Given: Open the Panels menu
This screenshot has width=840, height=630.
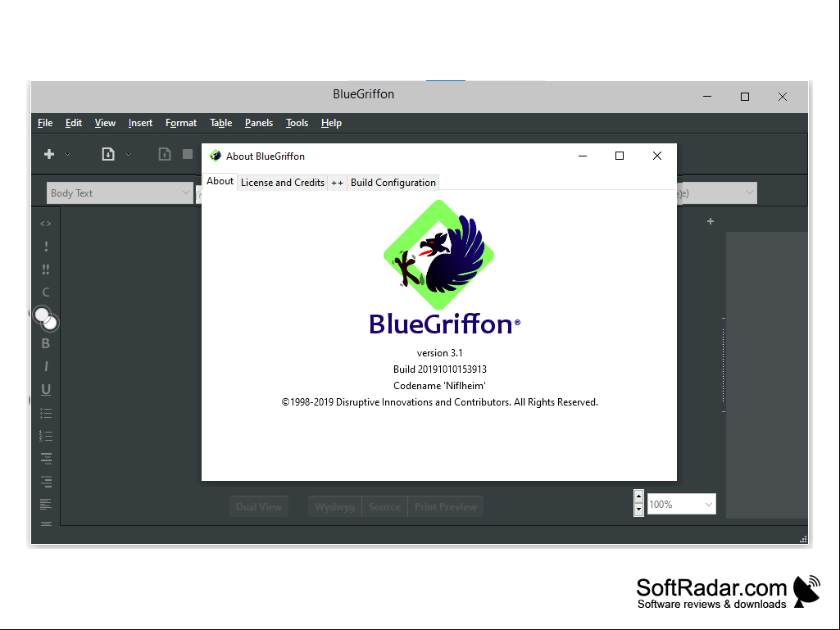Looking at the screenshot, I should tap(259, 123).
